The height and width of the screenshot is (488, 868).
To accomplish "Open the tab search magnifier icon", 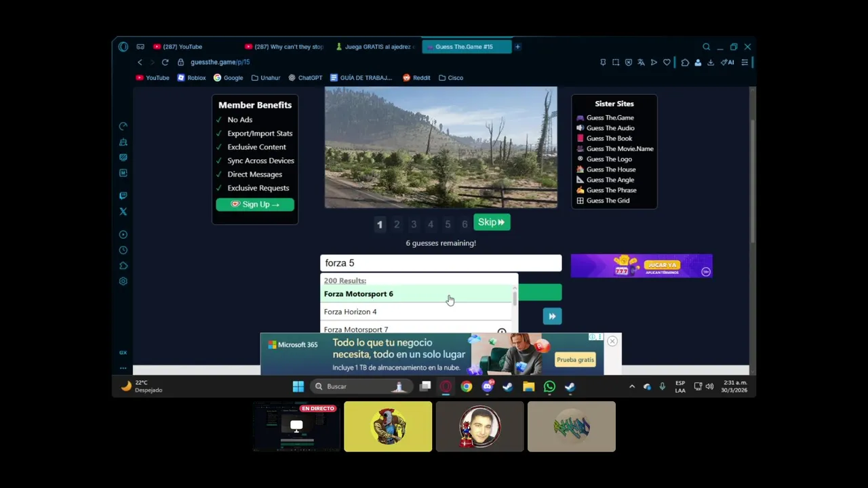I will [x=706, y=47].
